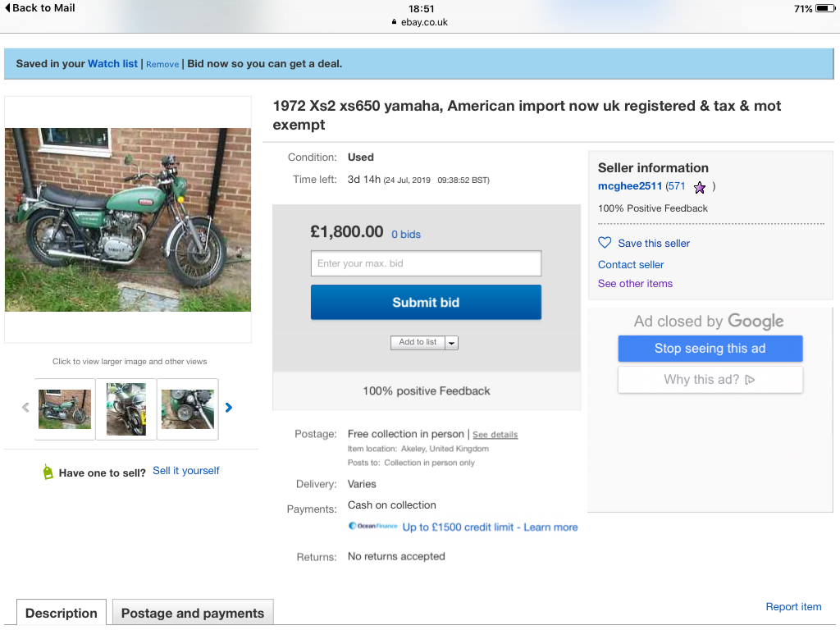
Task: Open the Contact seller link
Action: pos(631,265)
